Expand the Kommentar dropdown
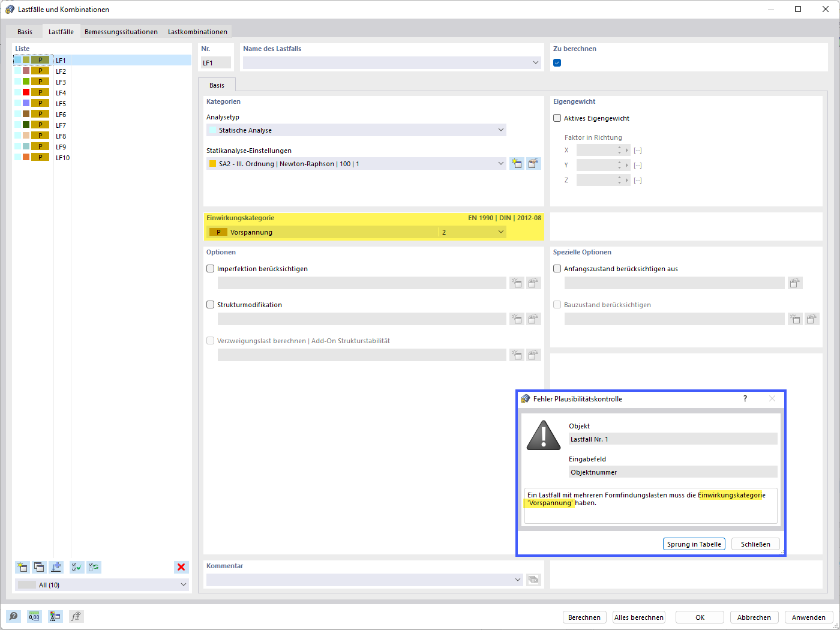 pyautogui.click(x=518, y=580)
